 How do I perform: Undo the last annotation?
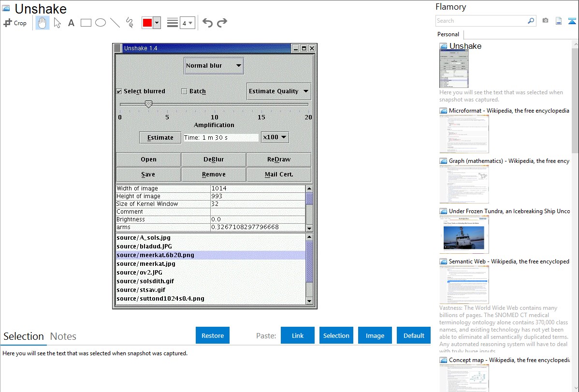pos(207,23)
